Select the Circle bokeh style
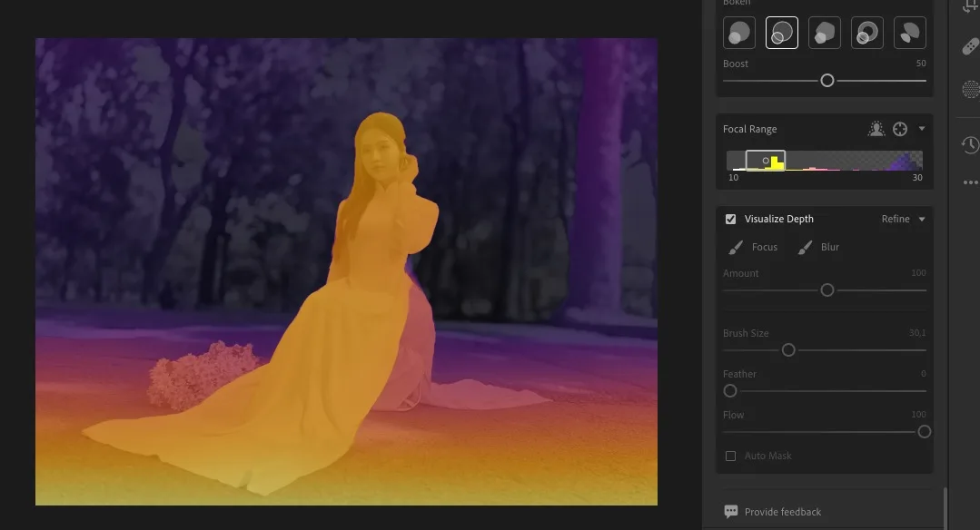This screenshot has width=980, height=530. click(738, 33)
